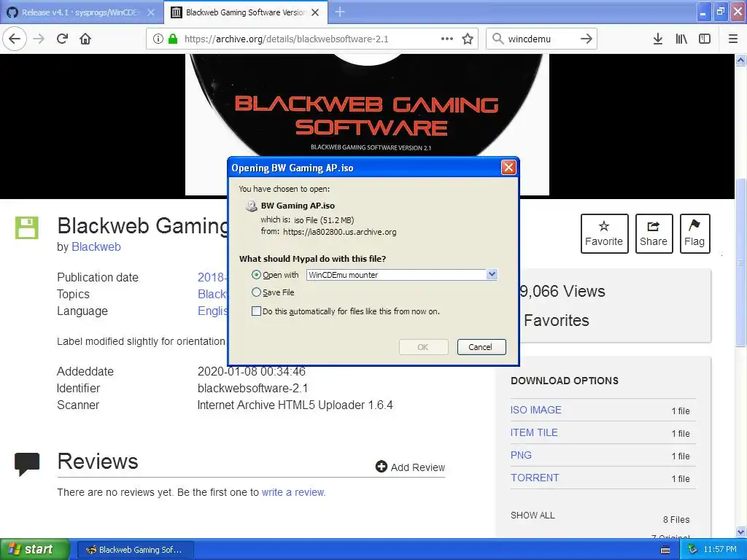Screen dimensions: 747x560
Task: Click Internet Archive HTML5 Uploader 1.6.4 text
Action: 295,405
